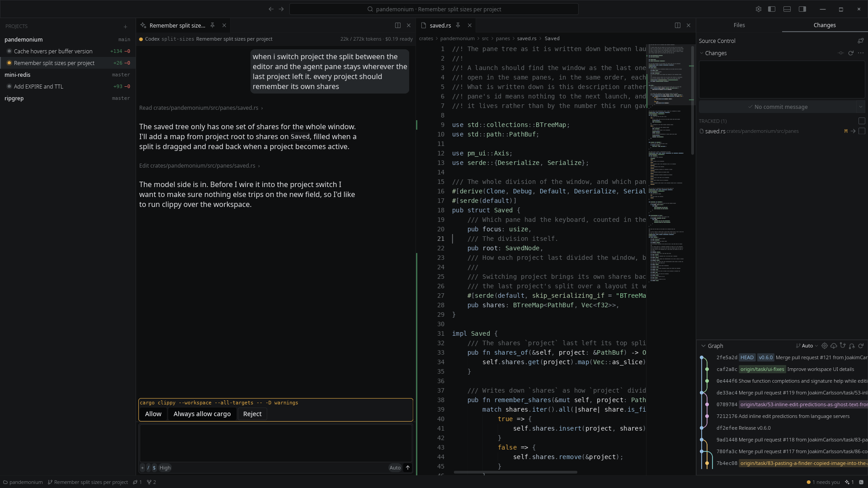Select the Cache hovers per buffer version task
This screenshot has height=488, width=868.
point(68,51)
